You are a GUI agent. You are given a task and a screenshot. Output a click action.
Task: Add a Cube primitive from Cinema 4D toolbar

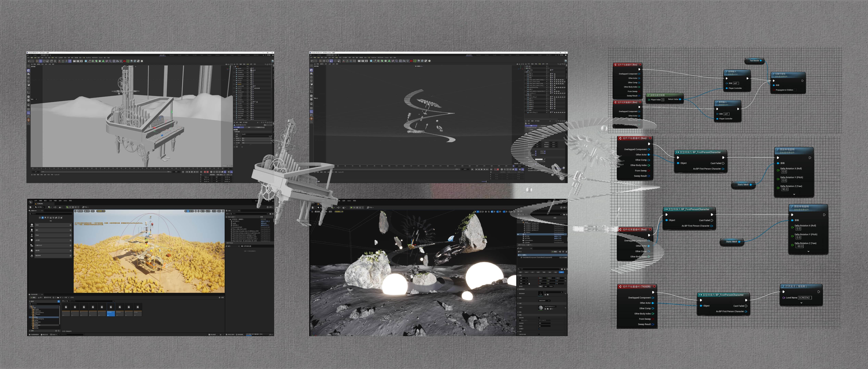[86, 61]
